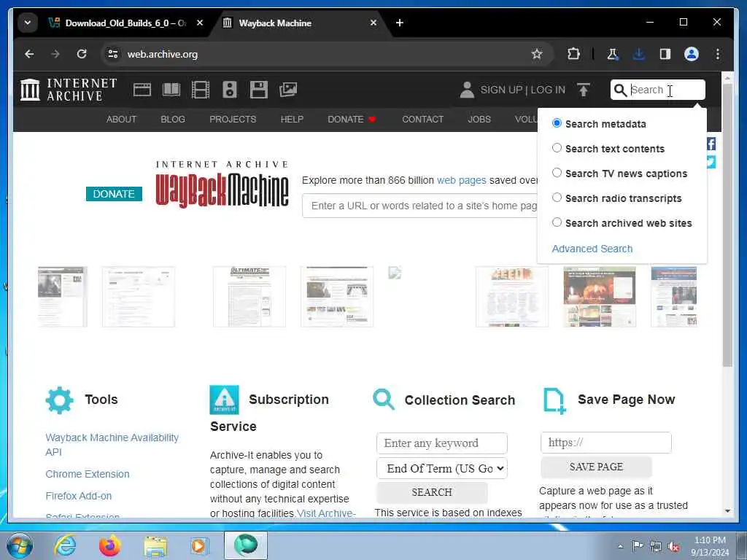Open Wayback Machine Availability API link
Image resolution: width=747 pixels, height=560 pixels.
112,444
